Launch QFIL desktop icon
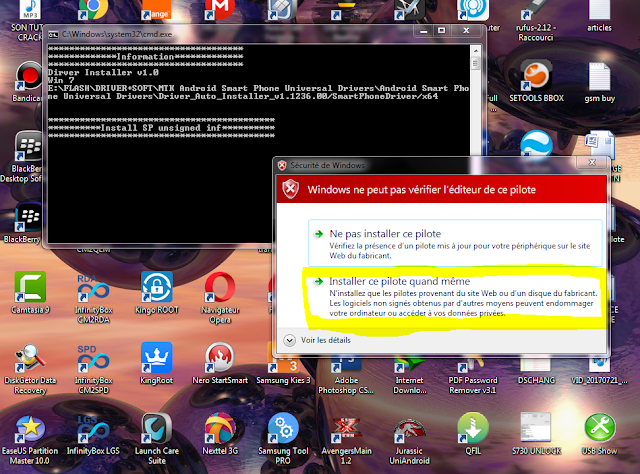The width and height of the screenshot is (640, 474). click(473, 434)
